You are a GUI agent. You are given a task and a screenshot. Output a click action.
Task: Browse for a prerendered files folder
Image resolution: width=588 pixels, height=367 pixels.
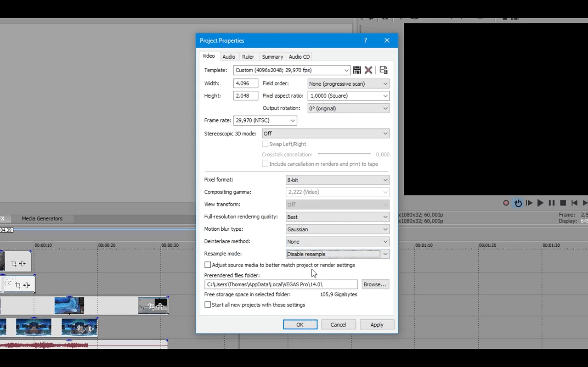click(x=375, y=284)
